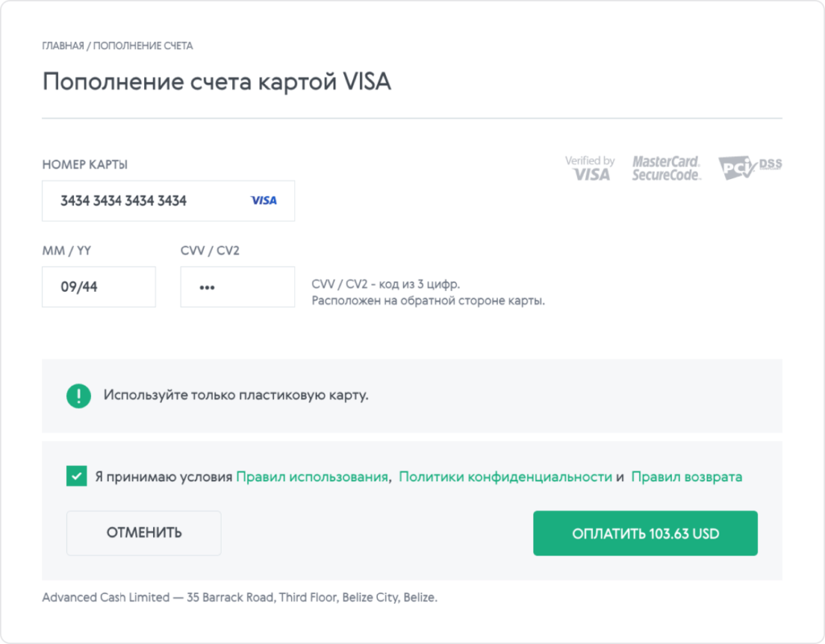Click the MasterCard SecureCode logo

(x=666, y=168)
